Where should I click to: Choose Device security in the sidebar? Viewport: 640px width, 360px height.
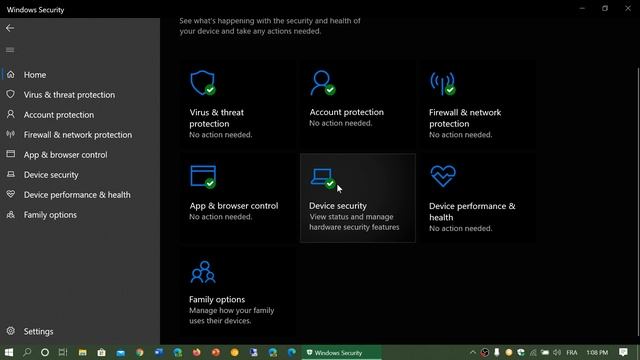pos(80,175)
